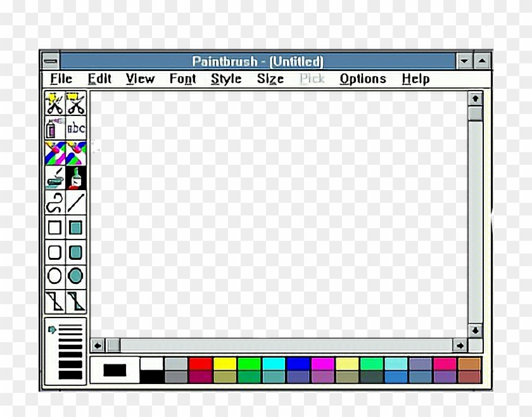Pick the hollow Rounded Box tool
Screen dimensions: 532x417
click(x=54, y=252)
